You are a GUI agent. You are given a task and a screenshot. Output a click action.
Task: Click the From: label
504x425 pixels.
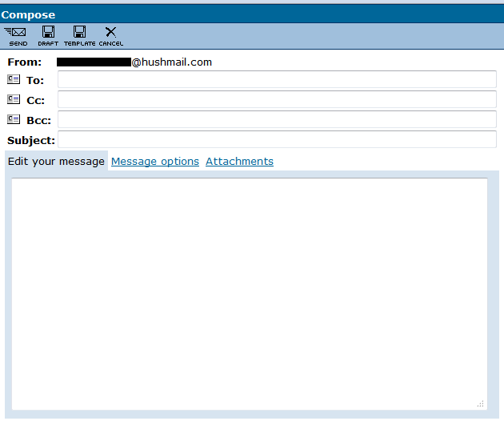click(x=25, y=62)
